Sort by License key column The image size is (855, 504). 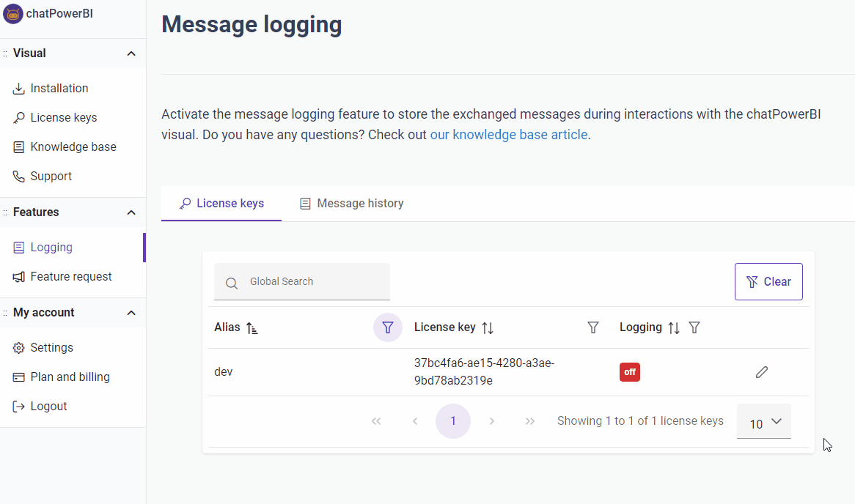point(488,328)
